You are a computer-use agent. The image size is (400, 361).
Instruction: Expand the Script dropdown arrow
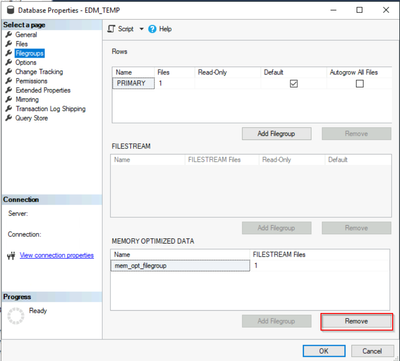pyautogui.click(x=141, y=29)
